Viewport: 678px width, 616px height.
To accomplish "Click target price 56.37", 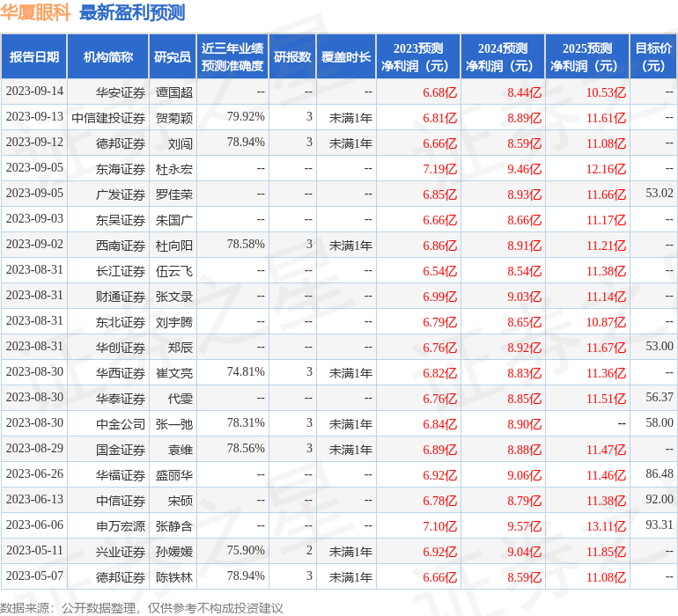I will 660,397.
